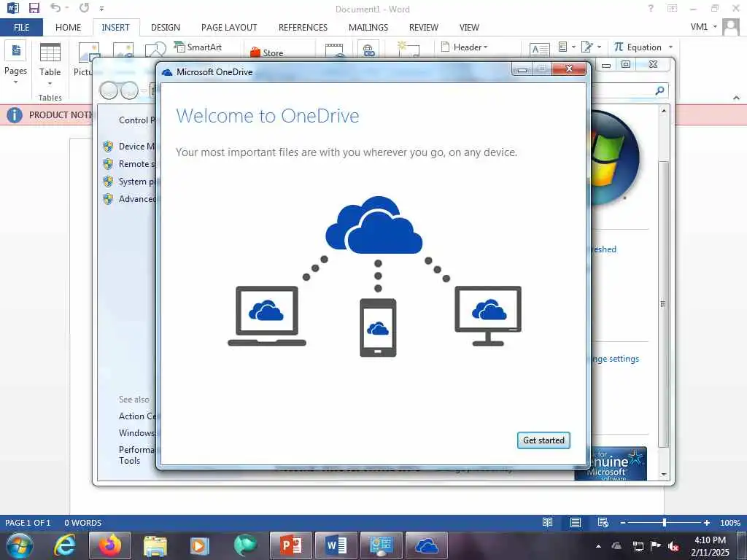
Task: Insert a Hyperlink from the ribbon
Action: pos(368,50)
